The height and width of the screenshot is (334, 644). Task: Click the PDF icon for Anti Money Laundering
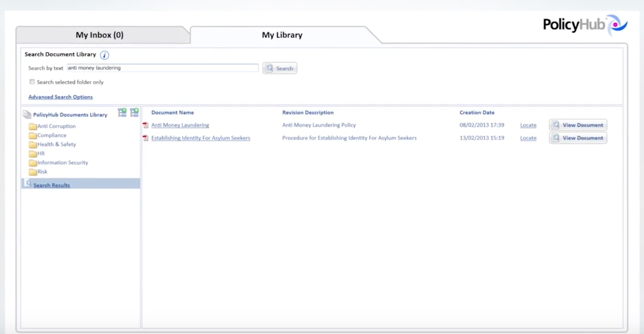click(145, 125)
